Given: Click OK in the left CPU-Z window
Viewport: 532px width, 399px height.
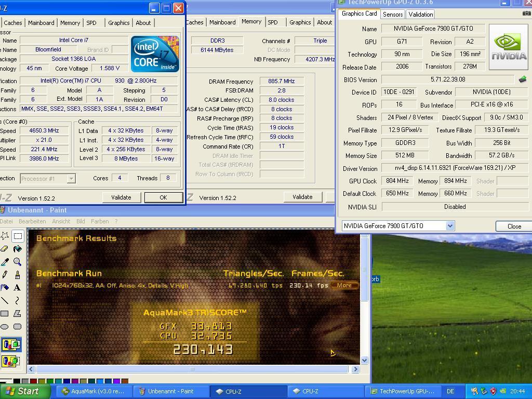Looking at the screenshot, I should click(163, 197).
